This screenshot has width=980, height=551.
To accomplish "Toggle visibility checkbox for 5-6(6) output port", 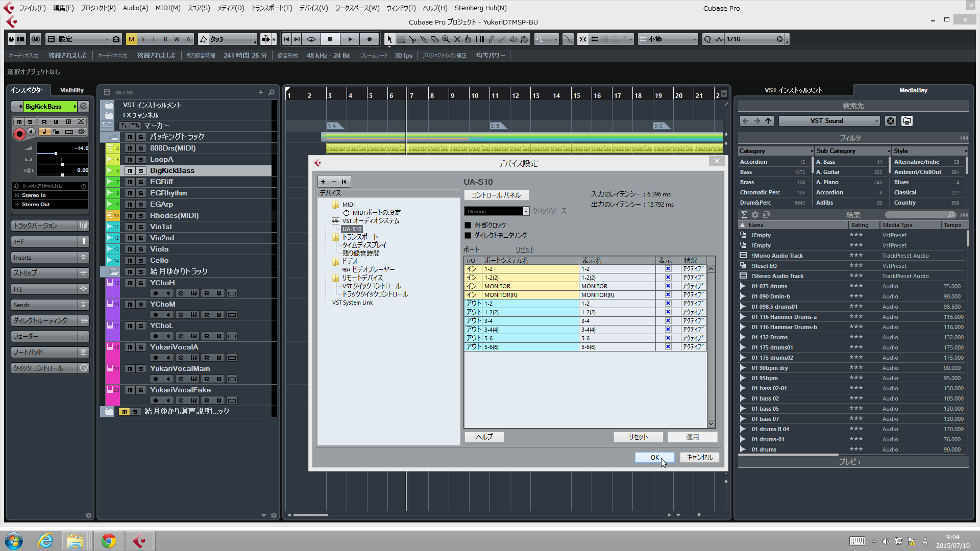I will point(668,347).
